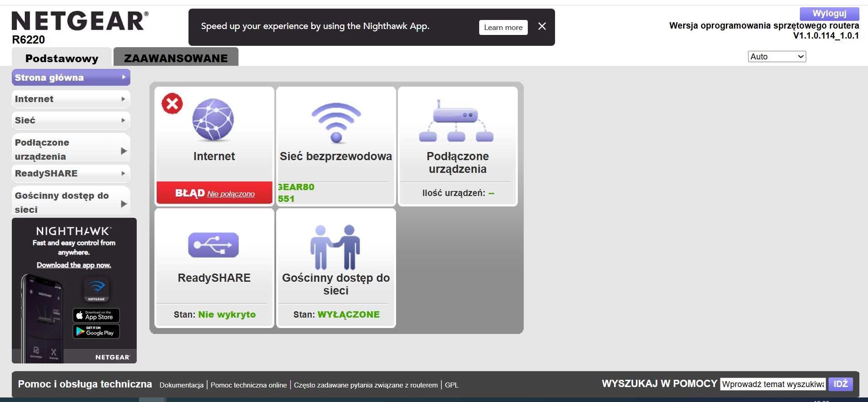Click the guest access handshake people icon

[x=335, y=247]
